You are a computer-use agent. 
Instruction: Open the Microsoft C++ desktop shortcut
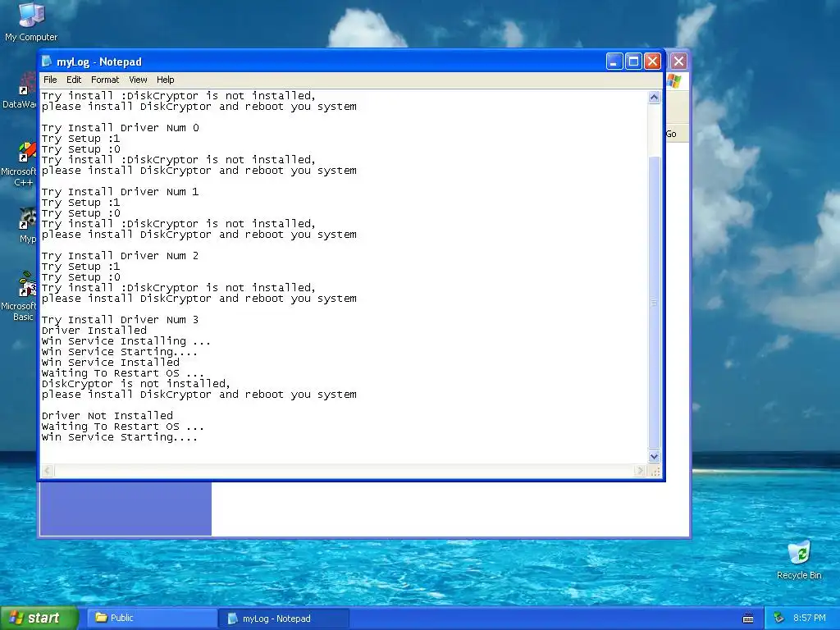[x=20, y=165]
